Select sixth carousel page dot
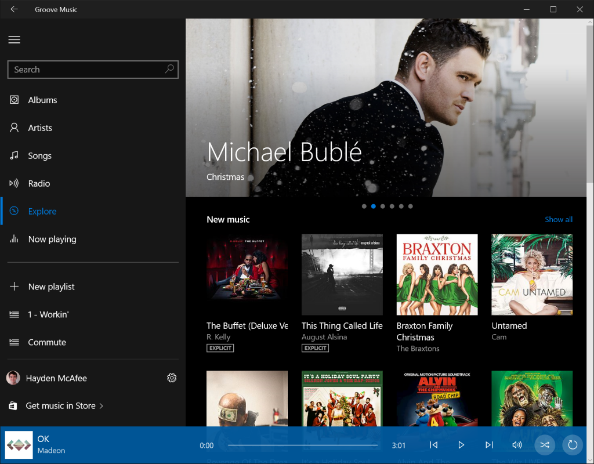 click(x=411, y=206)
